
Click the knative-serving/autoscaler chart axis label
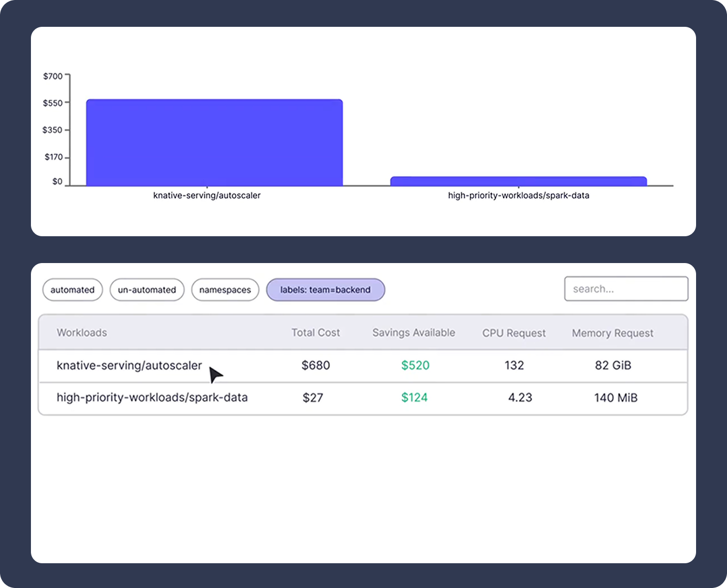point(207,195)
